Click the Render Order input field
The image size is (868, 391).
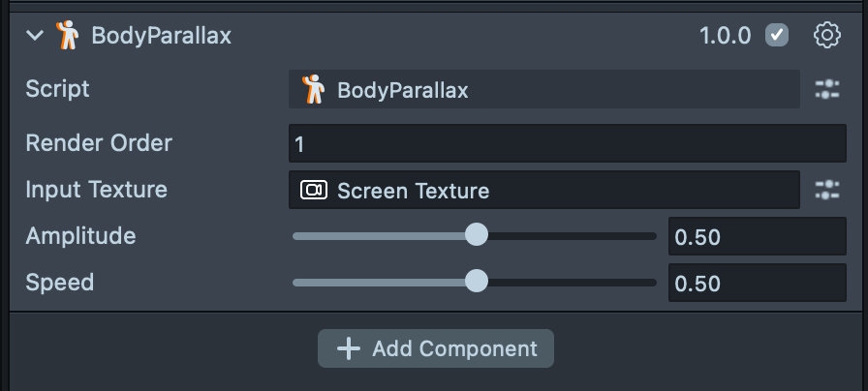point(567,144)
